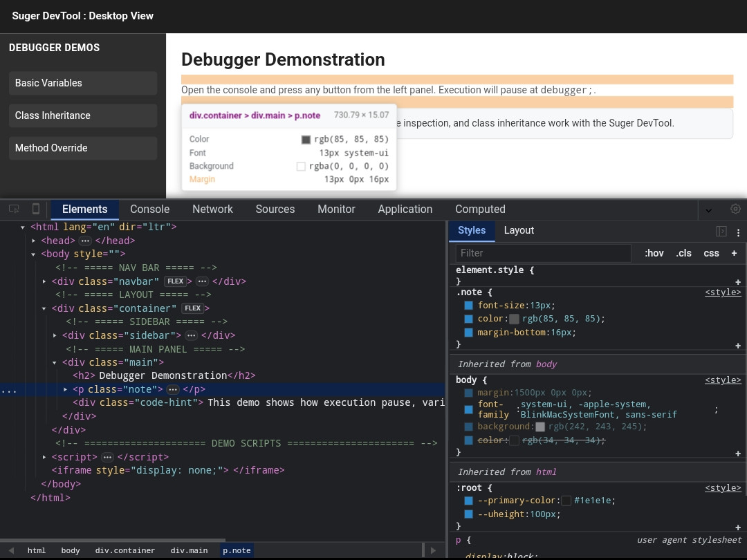This screenshot has height=560, width=747.
Task: Add property to .note rule with plus
Action: click(x=738, y=345)
